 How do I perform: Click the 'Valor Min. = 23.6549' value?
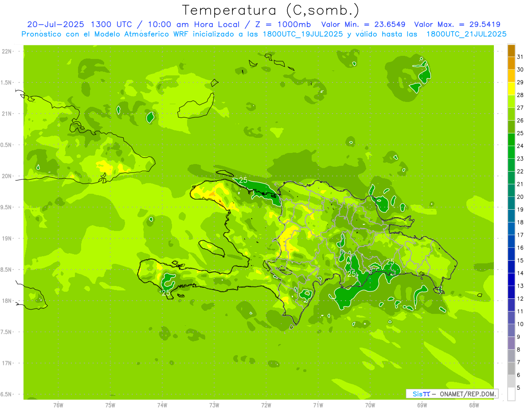tap(364, 24)
